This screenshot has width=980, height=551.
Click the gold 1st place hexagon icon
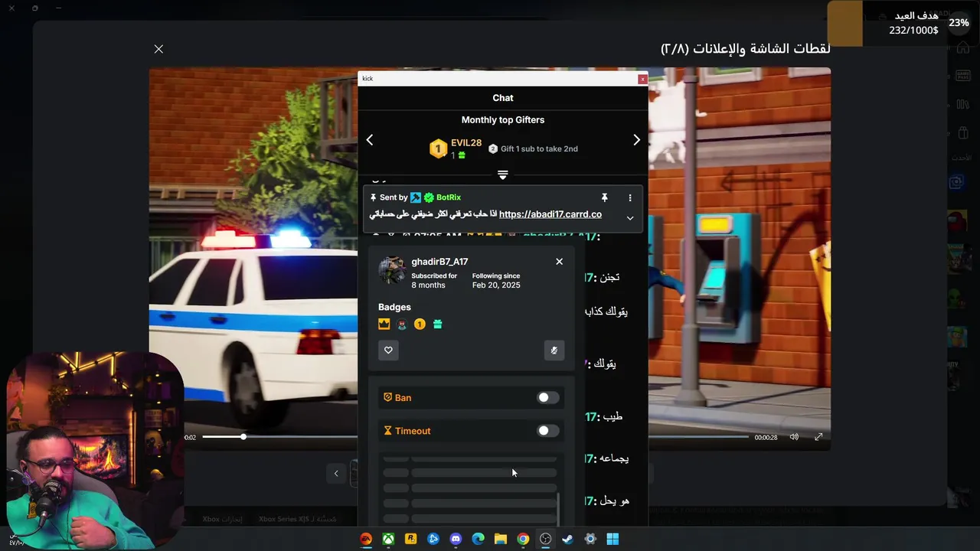[x=438, y=148]
